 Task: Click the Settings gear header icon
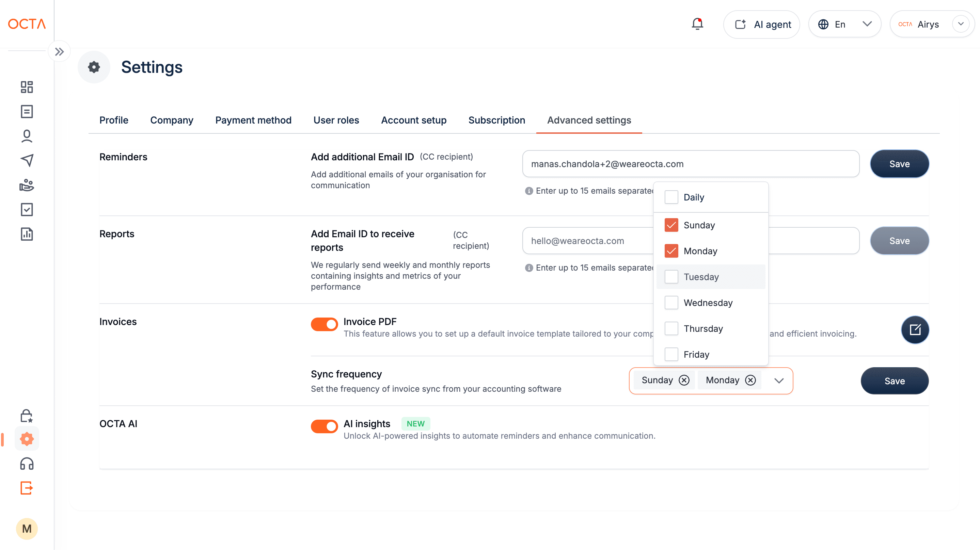[x=94, y=67]
